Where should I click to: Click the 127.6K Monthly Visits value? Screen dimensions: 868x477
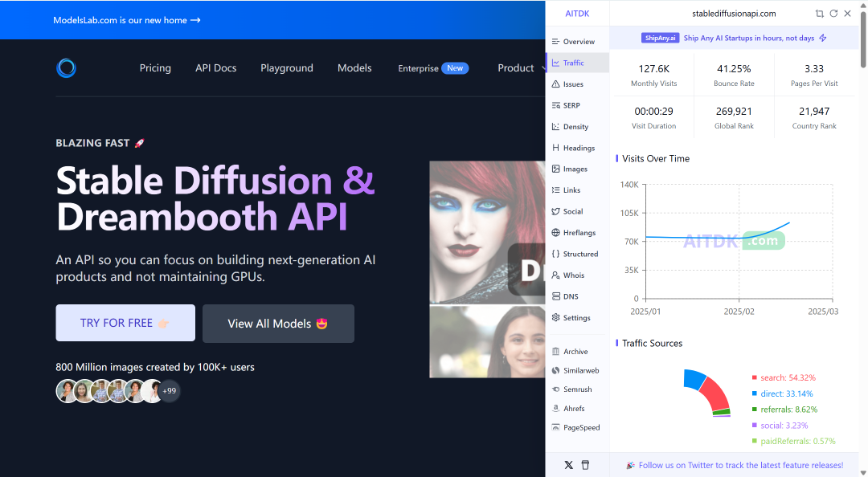tap(653, 68)
